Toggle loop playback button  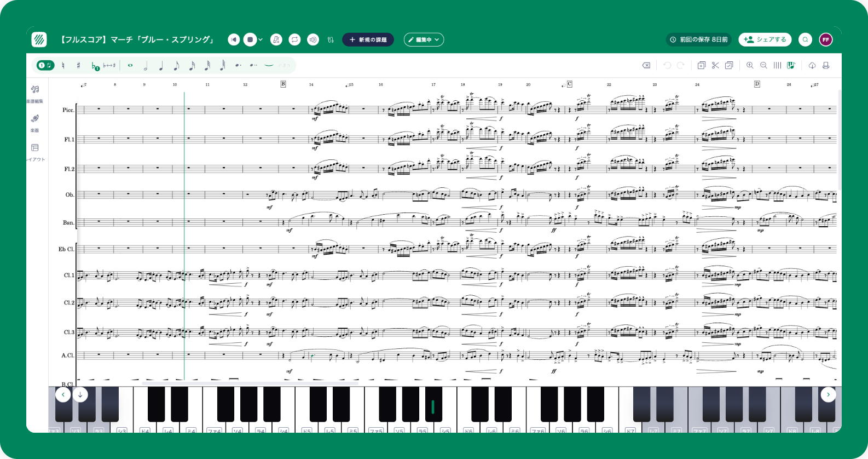click(294, 39)
